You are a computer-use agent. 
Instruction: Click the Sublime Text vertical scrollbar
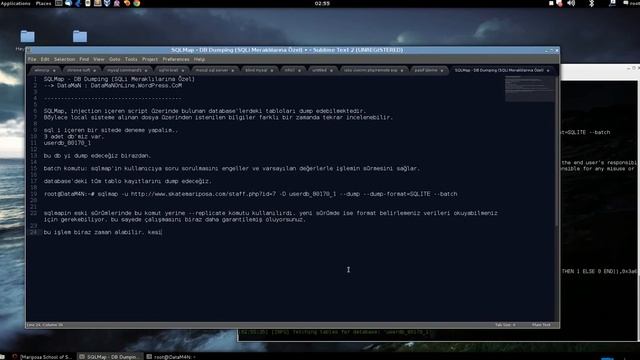coord(557,150)
